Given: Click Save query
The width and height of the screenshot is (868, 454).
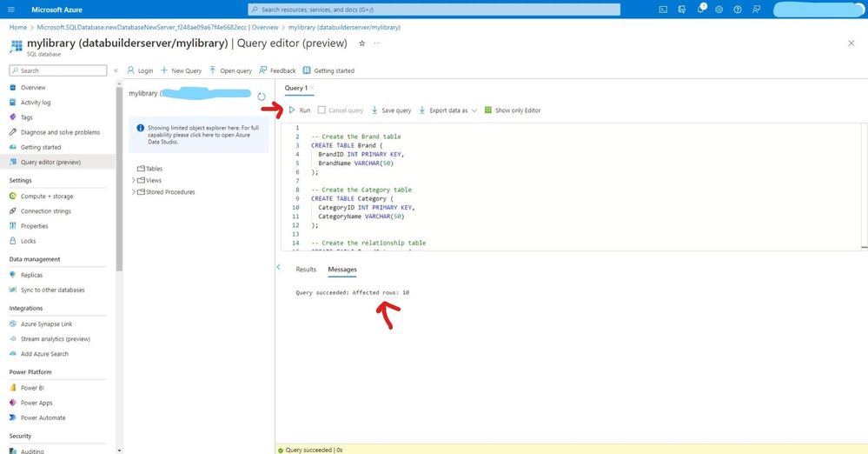Looking at the screenshot, I should click(x=391, y=110).
